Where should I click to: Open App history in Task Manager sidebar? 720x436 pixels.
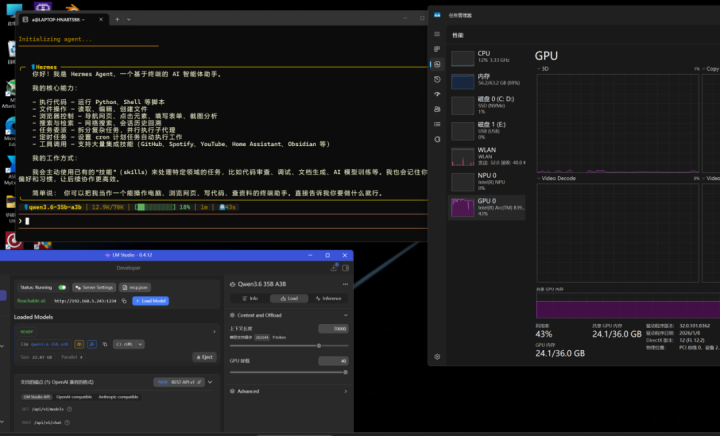(437, 80)
